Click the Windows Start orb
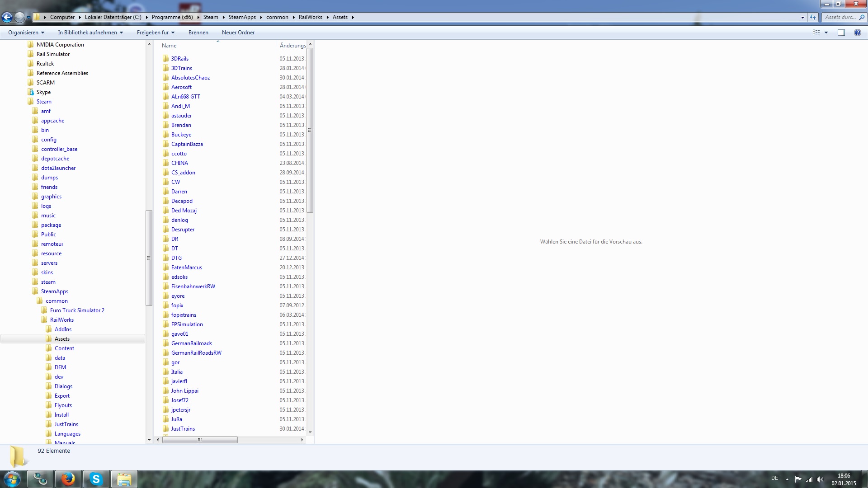 tap(12, 479)
